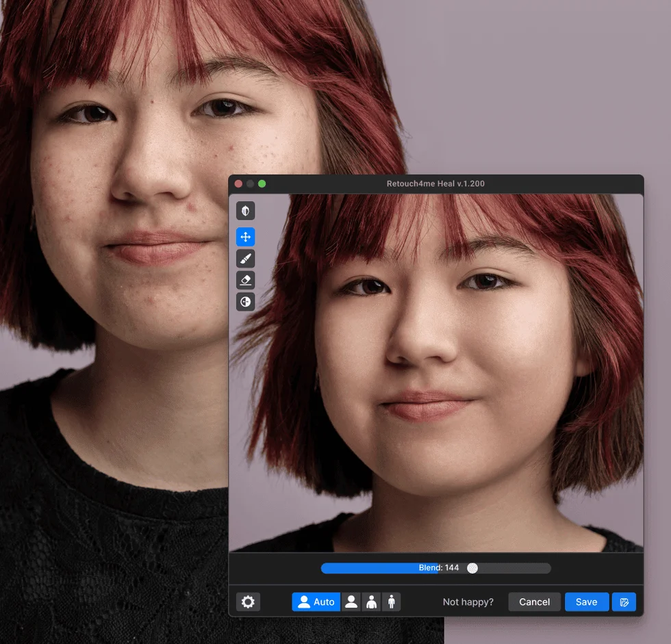Toggle the before/after compare icon
Screen dimensions: 671x644
coord(246,211)
